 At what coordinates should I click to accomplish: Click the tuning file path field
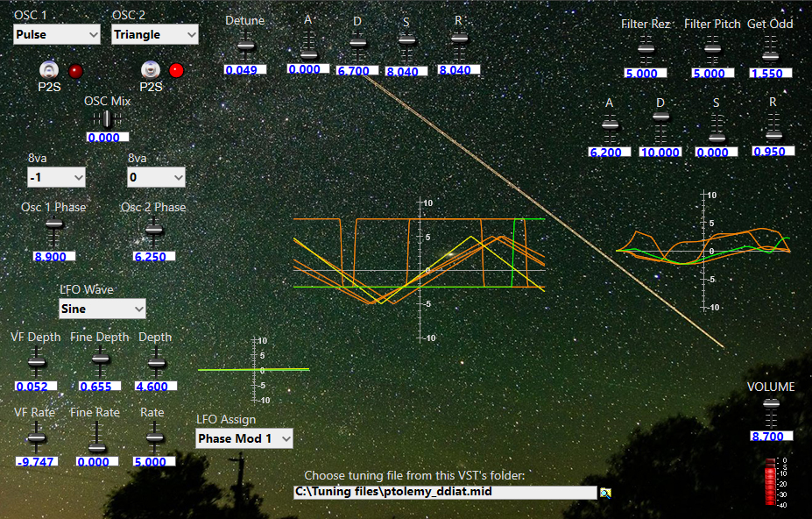point(445,492)
